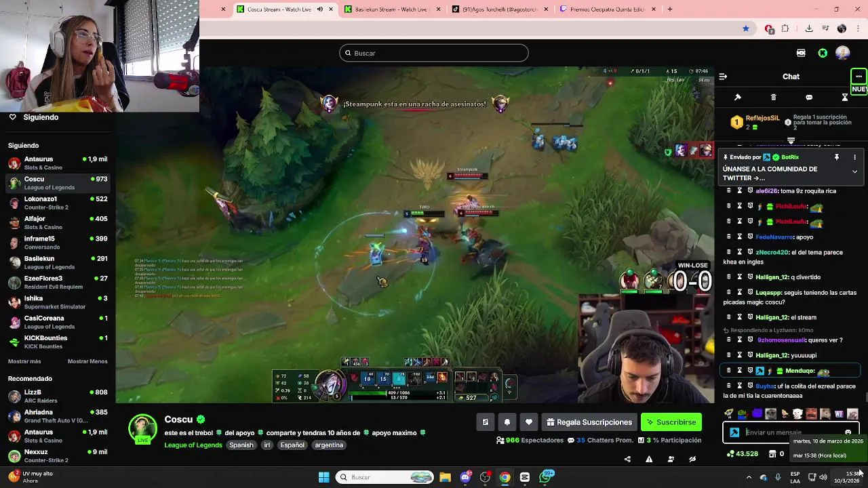Click the irl tag

point(267,445)
